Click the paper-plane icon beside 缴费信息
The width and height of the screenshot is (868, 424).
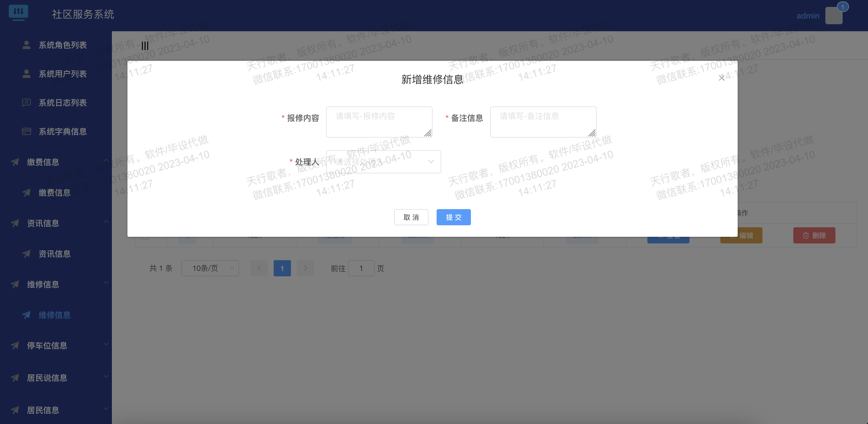click(15, 162)
